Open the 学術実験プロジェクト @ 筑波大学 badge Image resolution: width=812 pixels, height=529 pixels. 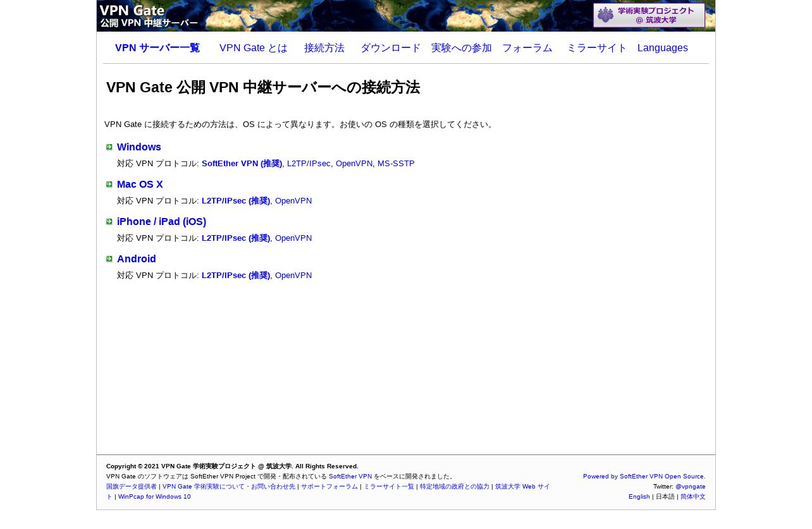coord(649,15)
